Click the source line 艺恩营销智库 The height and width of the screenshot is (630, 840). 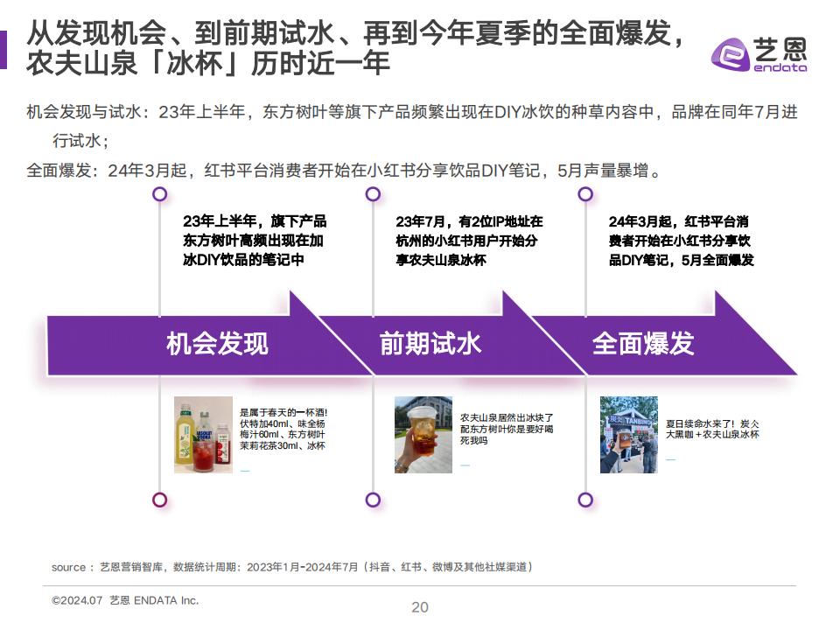click(x=292, y=567)
